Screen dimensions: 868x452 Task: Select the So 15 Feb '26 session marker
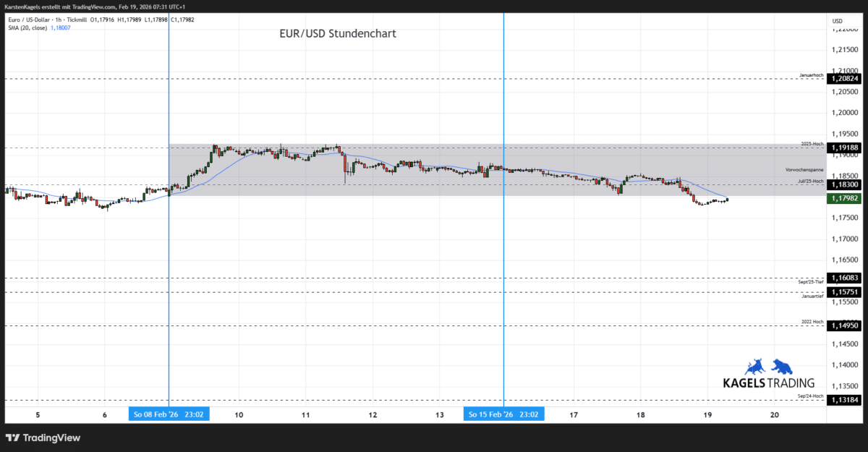[503, 414]
